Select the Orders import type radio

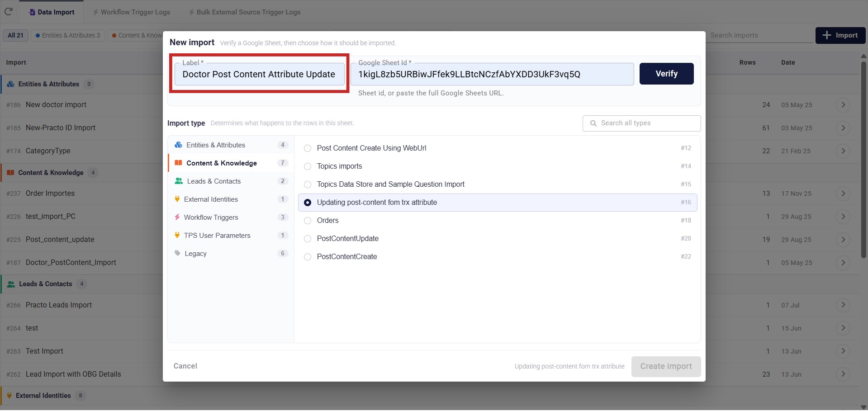(x=308, y=221)
